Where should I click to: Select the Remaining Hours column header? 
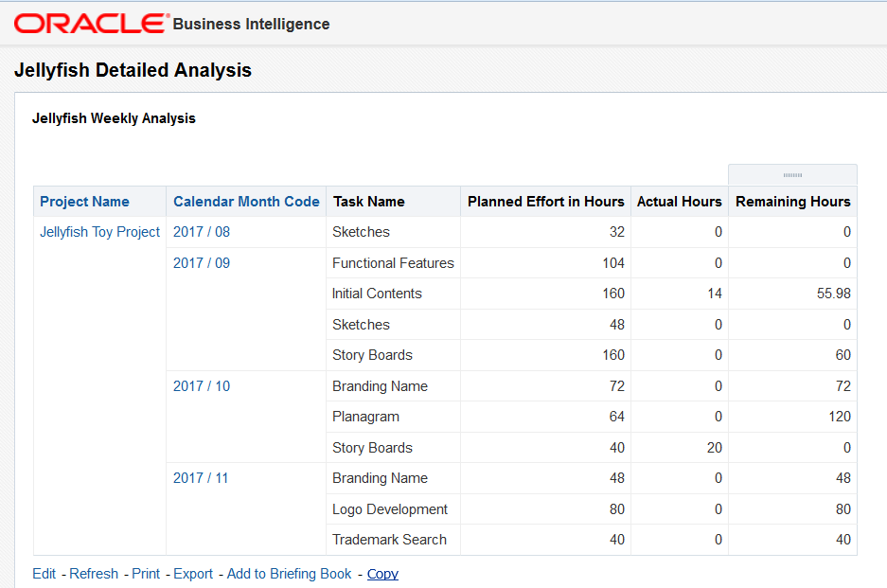tap(792, 202)
